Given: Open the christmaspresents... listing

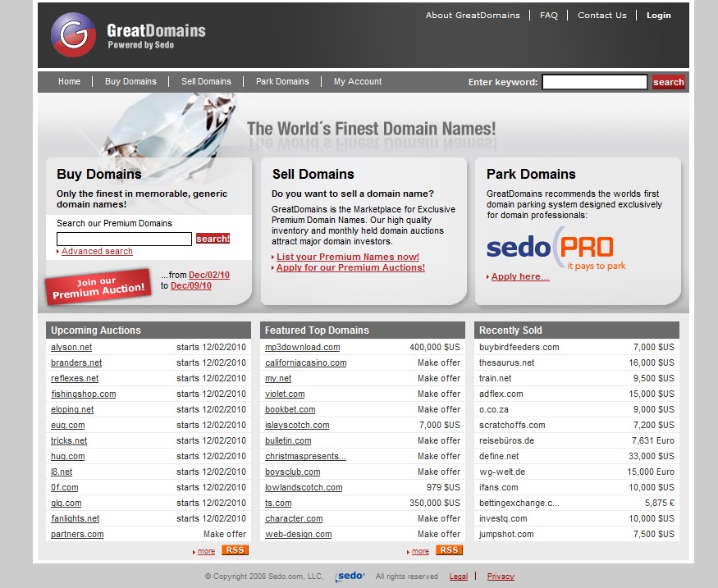Looking at the screenshot, I should coord(305,456).
